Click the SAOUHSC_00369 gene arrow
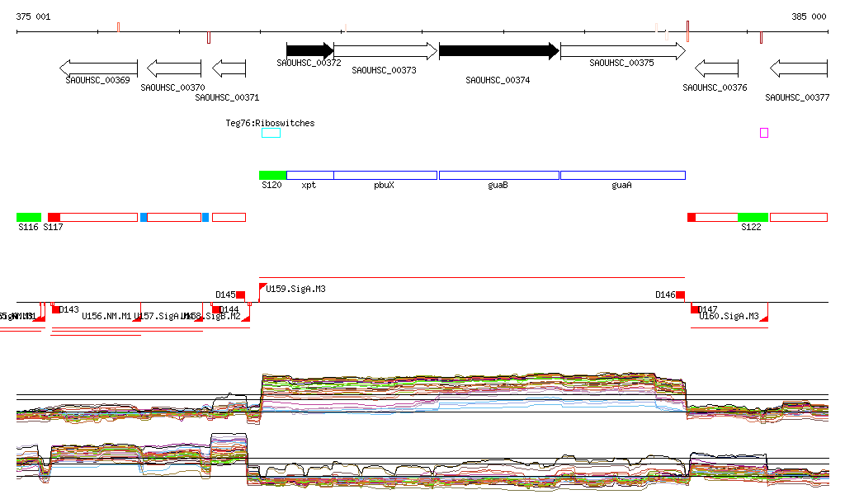Screen dimensions: 845x504 click(x=99, y=68)
